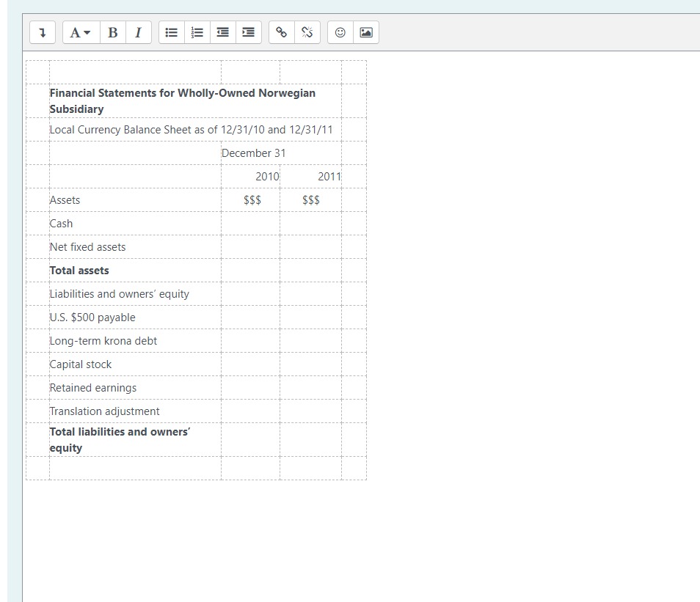Open the font style dropdown
The image size is (700, 602).
[x=80, y=32]
